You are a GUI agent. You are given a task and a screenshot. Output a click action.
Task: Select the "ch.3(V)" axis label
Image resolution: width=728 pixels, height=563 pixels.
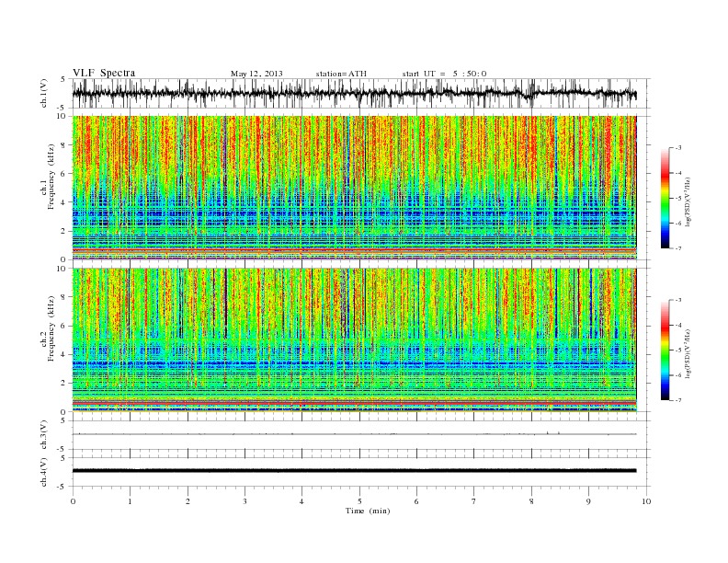coord(44,435)
